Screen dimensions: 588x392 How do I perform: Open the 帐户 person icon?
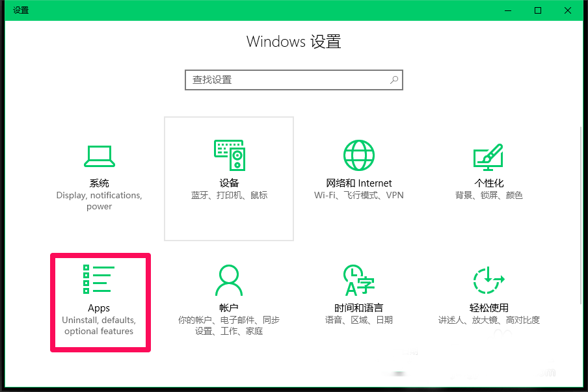[229, 280]
